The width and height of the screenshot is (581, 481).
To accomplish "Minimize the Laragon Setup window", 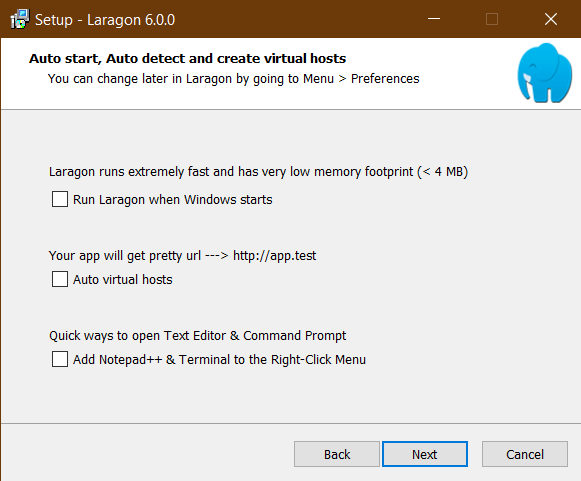I will click(x=434, y=19).
